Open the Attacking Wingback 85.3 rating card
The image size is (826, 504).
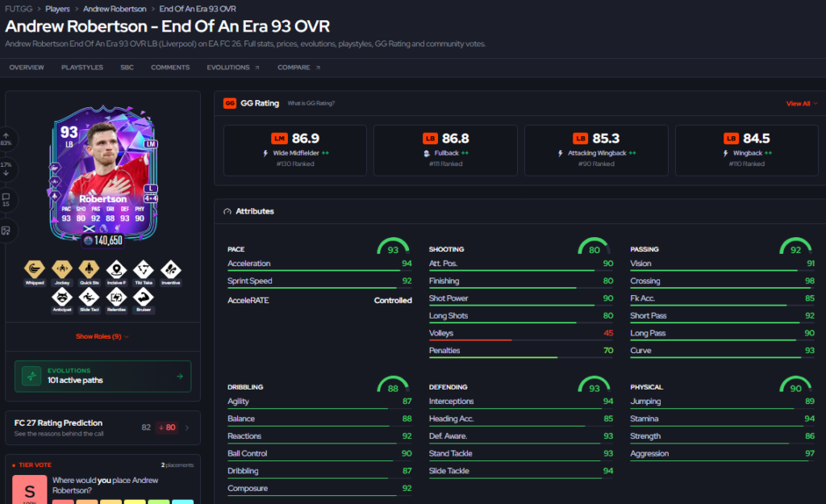click(596, 150)
